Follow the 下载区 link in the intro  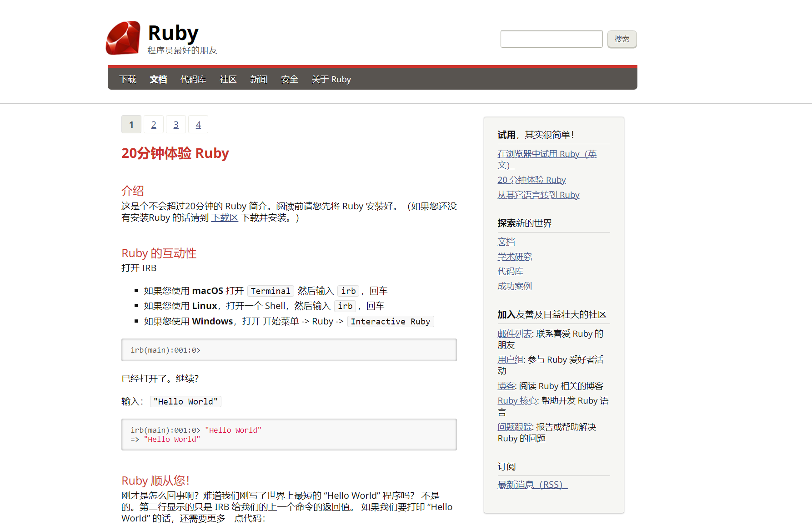225,218
